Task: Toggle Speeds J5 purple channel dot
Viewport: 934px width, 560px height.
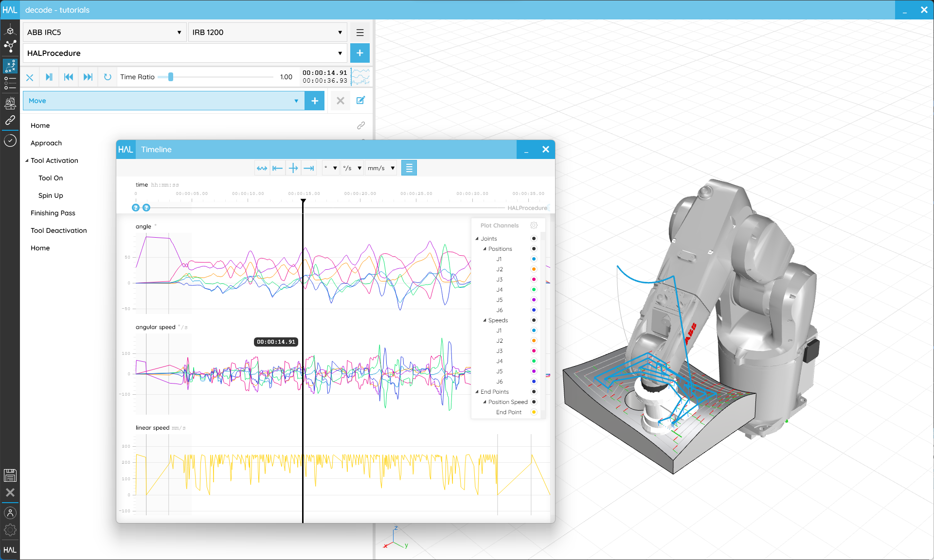Action: pyautogui.click(x=534, y=371)
